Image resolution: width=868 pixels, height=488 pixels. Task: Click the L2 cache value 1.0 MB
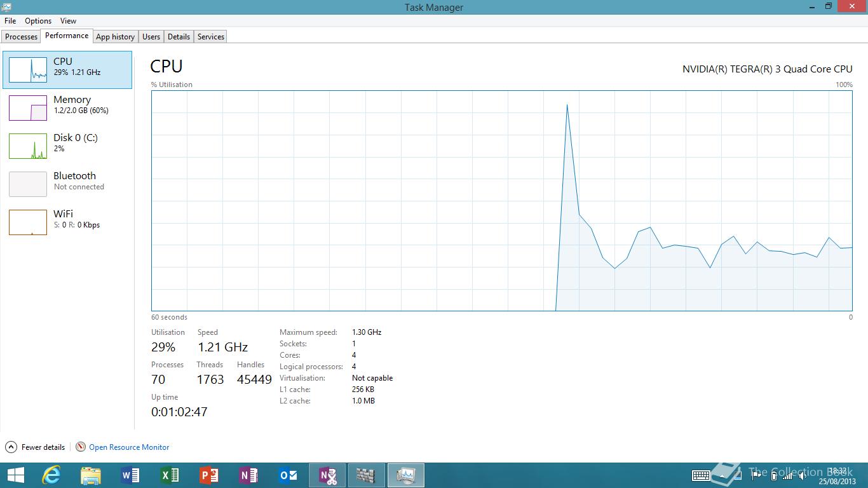point(363,401)
